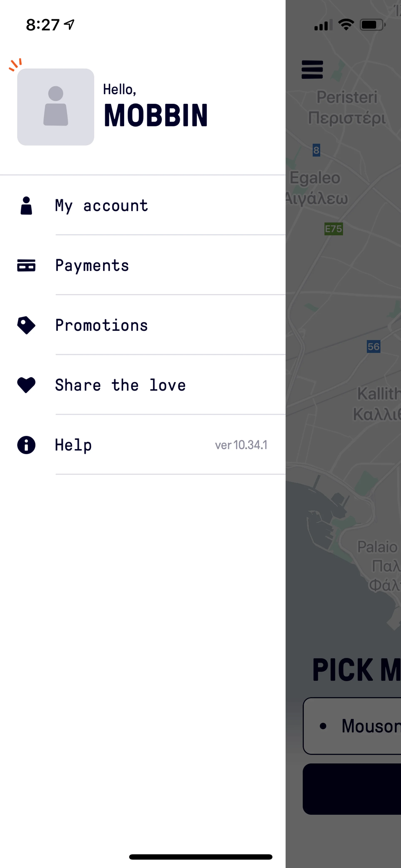The height and width of the screenshot is (868, 401).
Task: Click the price tag Promotions icon
Action: coord(26,325)
